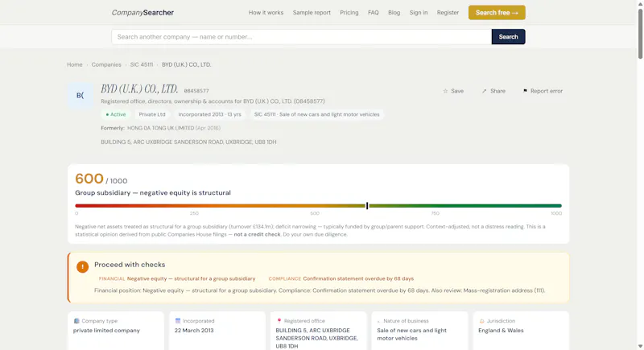Click the Incorporated 2013 · 13 yrs tag
The image size is (644, 350).
tap(209, 114)
